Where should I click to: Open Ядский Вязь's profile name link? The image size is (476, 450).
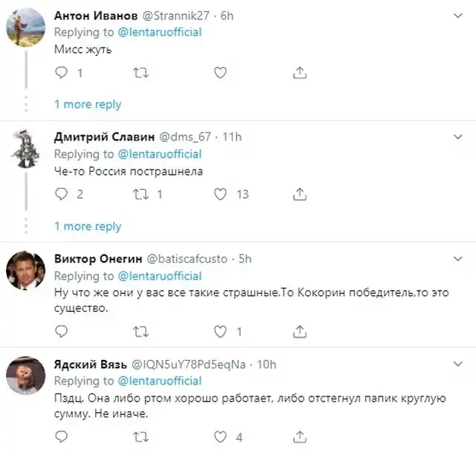(91, 364)
